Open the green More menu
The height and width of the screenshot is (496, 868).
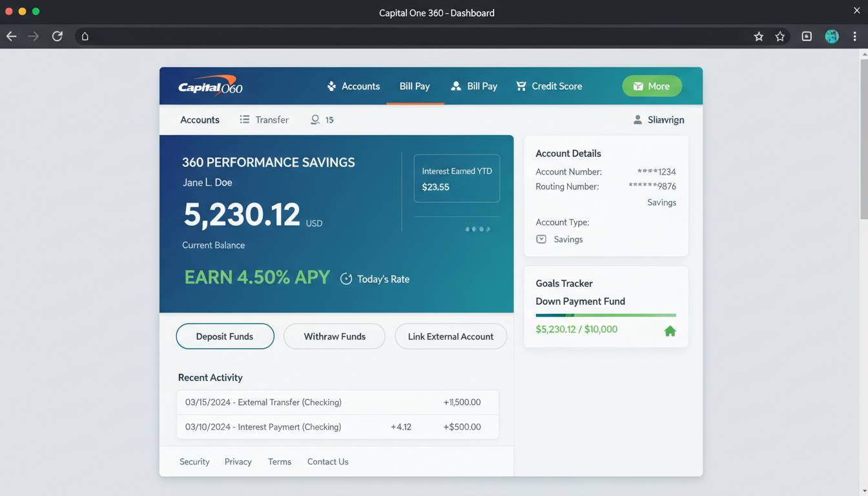(652, 86)
